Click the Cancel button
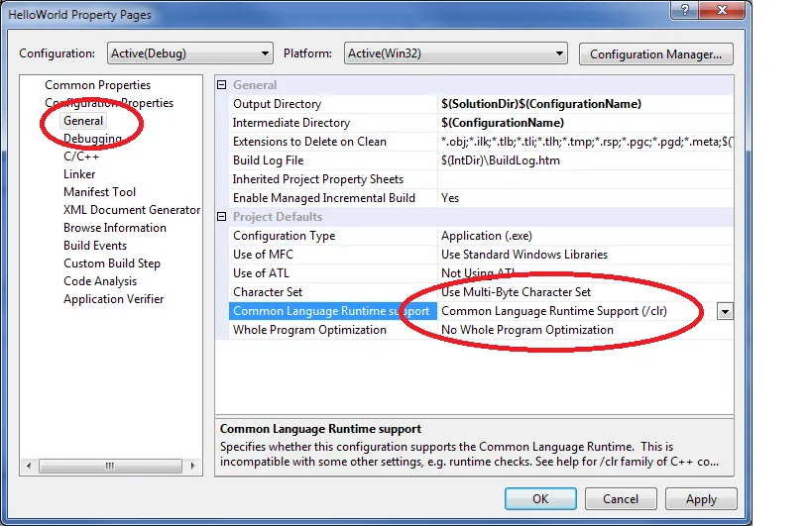The height and width of the screenshot is (526, 812). pyautogui.click(x=621, y=498)
